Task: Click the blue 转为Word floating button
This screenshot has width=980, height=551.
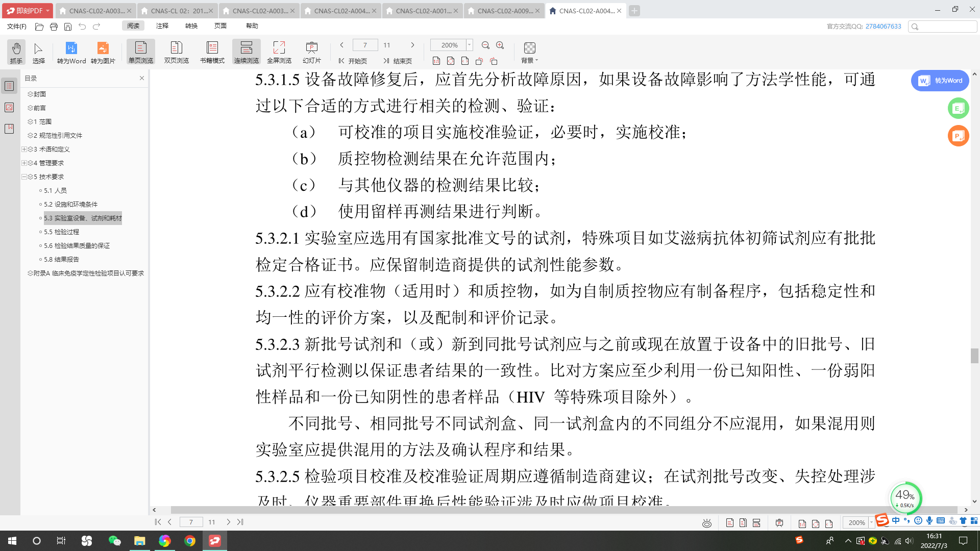Action: [x=940, y=81]
